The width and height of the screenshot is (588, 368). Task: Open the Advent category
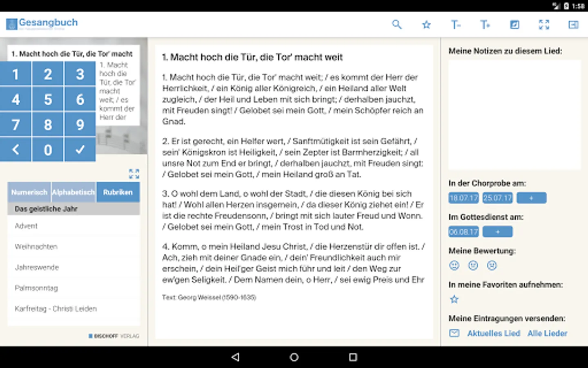click(x=73, y=226)
